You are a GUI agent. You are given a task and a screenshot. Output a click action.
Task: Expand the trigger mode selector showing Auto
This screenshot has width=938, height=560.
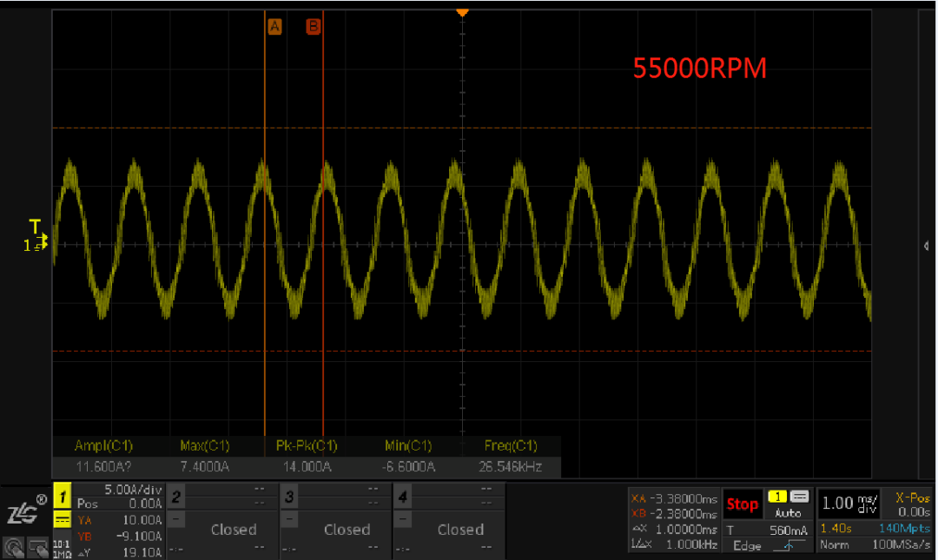[789, 514]
